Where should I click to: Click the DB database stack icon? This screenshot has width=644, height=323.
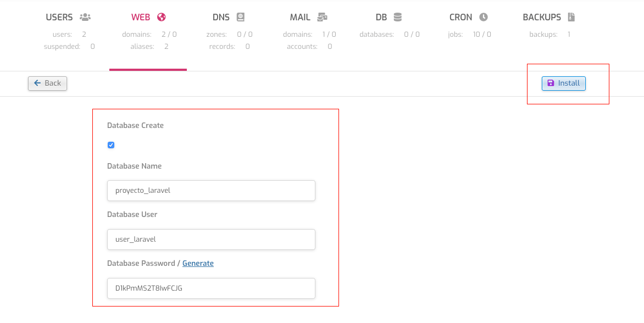(x=398, y=17)
